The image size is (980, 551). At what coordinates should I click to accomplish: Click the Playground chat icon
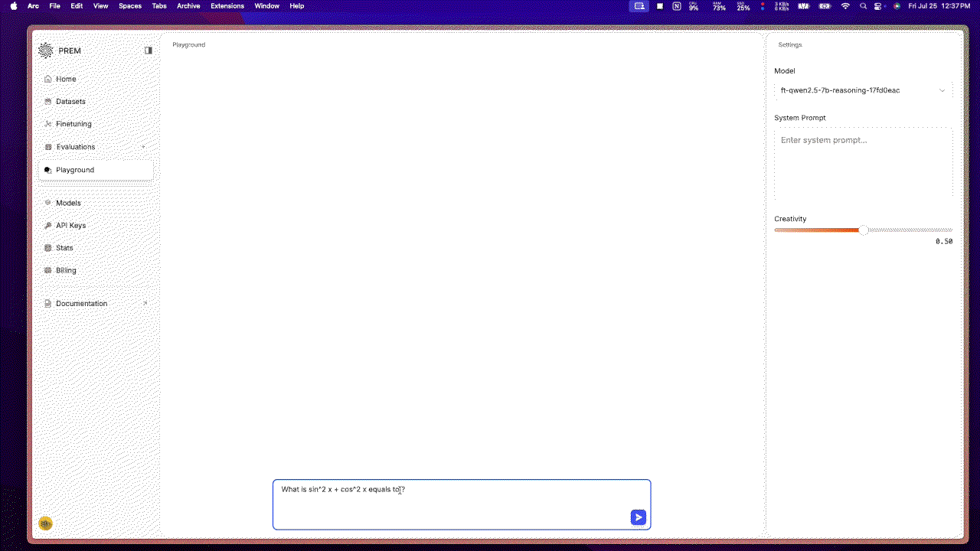coord(48,170)
